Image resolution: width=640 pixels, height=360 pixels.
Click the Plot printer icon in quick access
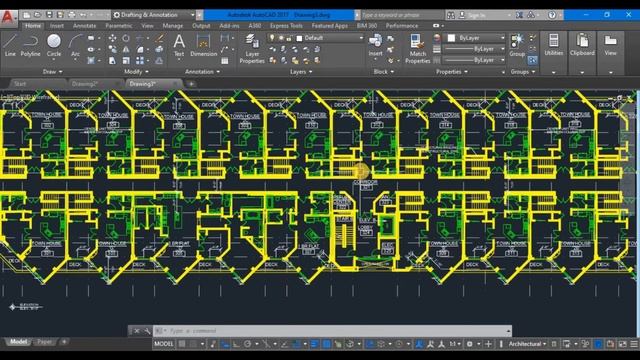tap(72, 15)
